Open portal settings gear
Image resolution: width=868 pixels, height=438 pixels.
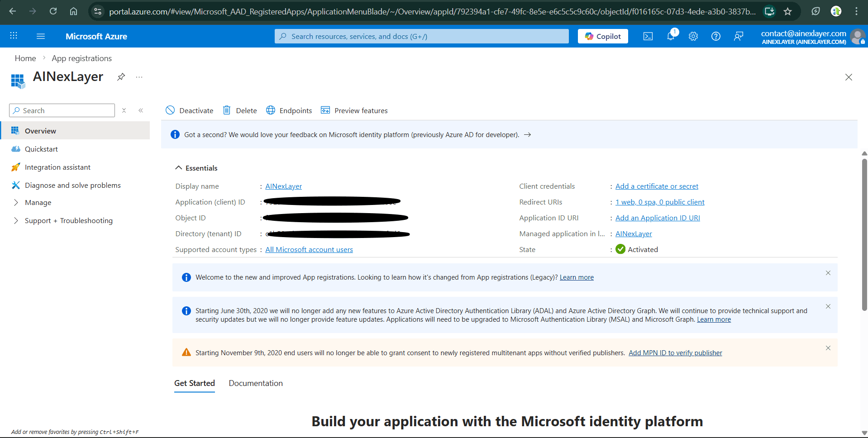(693, 36)
